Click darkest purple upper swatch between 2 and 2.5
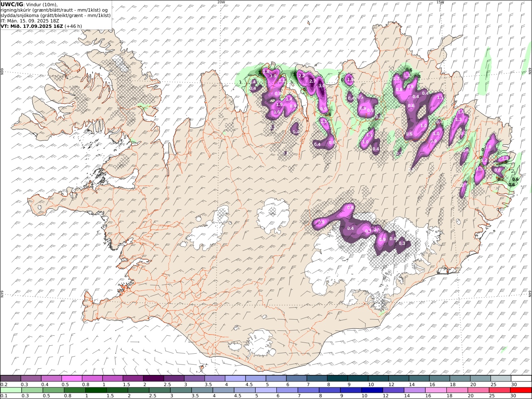532x399 pixels. tap(153, 379)
